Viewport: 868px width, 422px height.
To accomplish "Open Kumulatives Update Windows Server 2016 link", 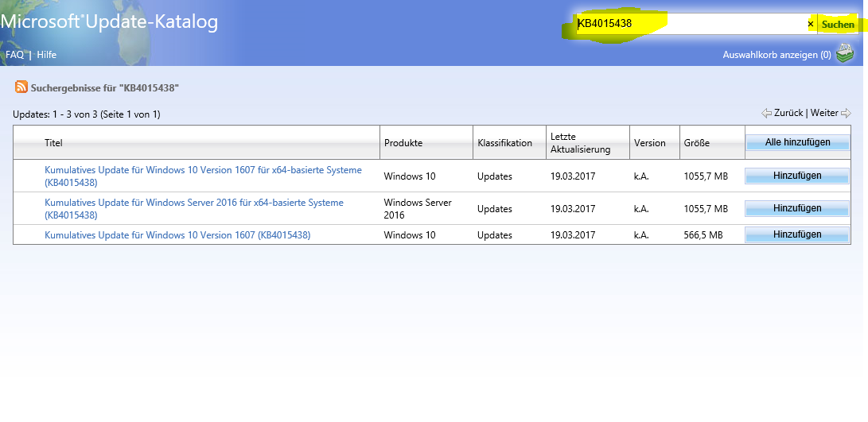I will (x=194, y=208).
